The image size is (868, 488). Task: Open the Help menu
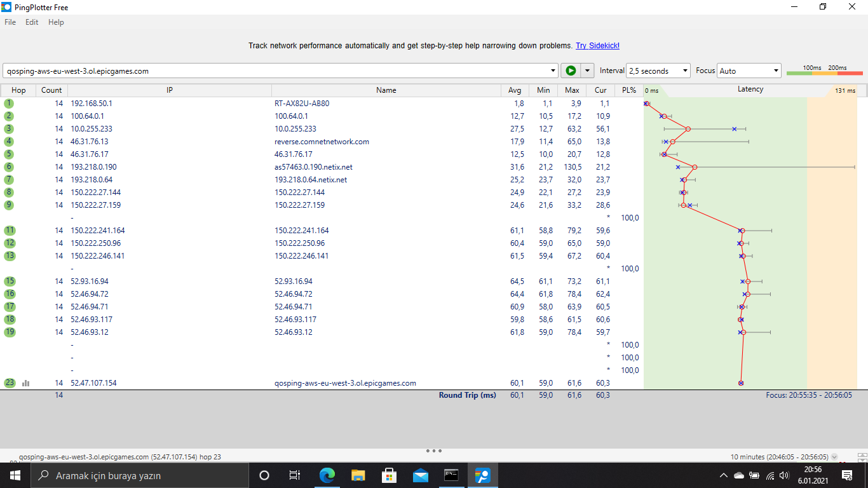pos(56,22)
